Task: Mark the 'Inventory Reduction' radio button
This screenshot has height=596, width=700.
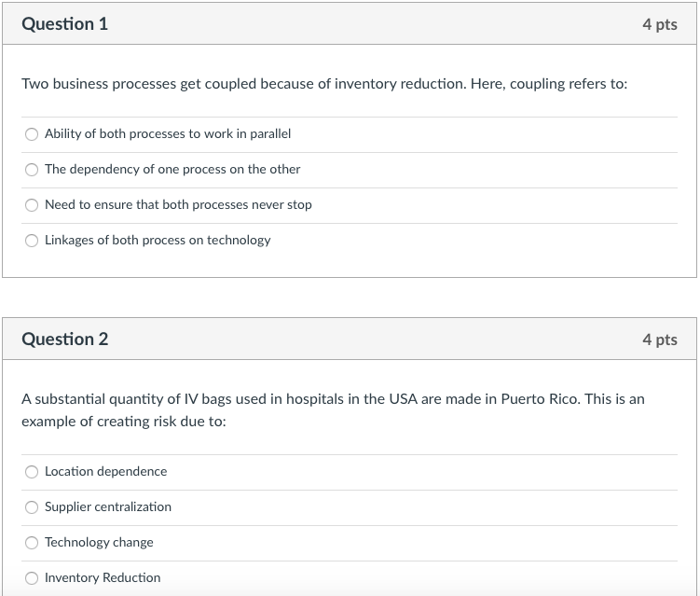Action: [32, 578]
